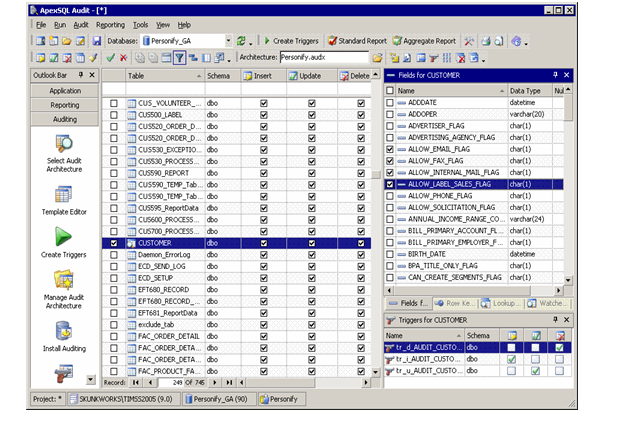Toggle the CUSTOMER table row checkbox
The height and width of the screenshot is (422, 624).
tap(114, 243)
